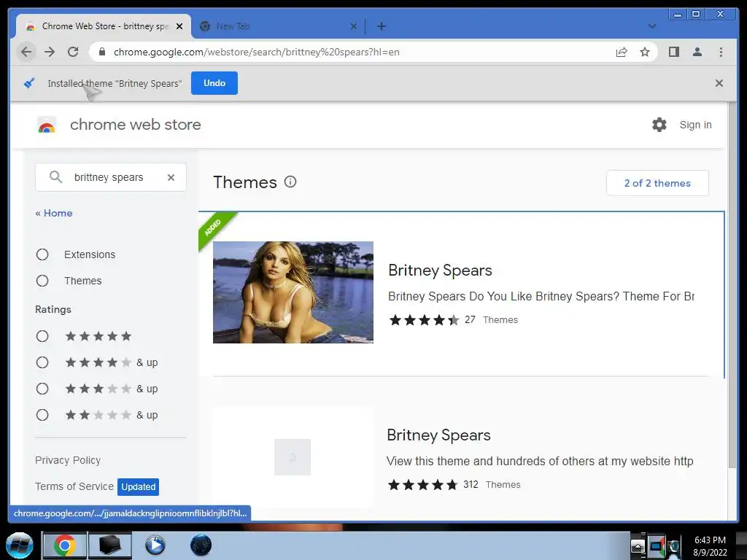Open the Terms of Service link

[x=74, y=486]
